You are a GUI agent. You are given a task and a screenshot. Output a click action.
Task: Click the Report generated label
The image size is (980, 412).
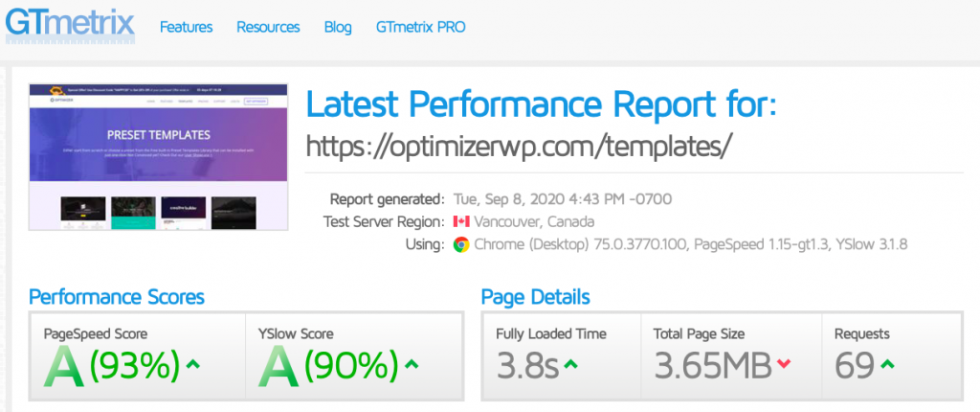coord(388,199)
